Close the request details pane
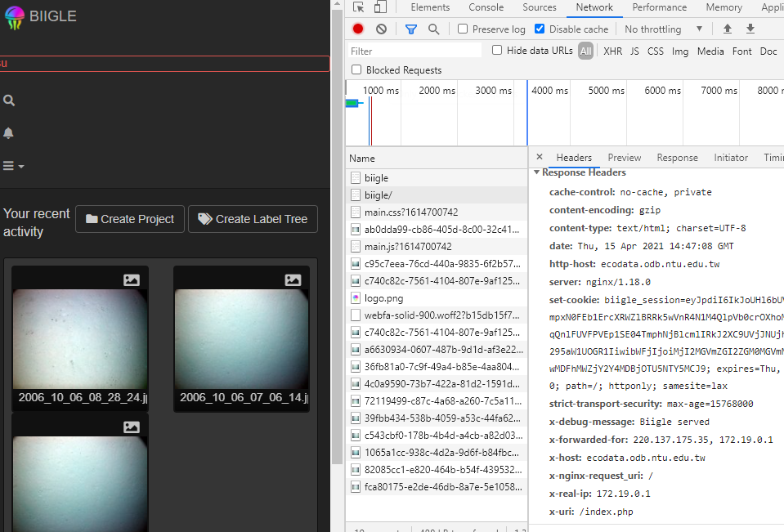This screenshot has height=532, width=784. [540, 157]
